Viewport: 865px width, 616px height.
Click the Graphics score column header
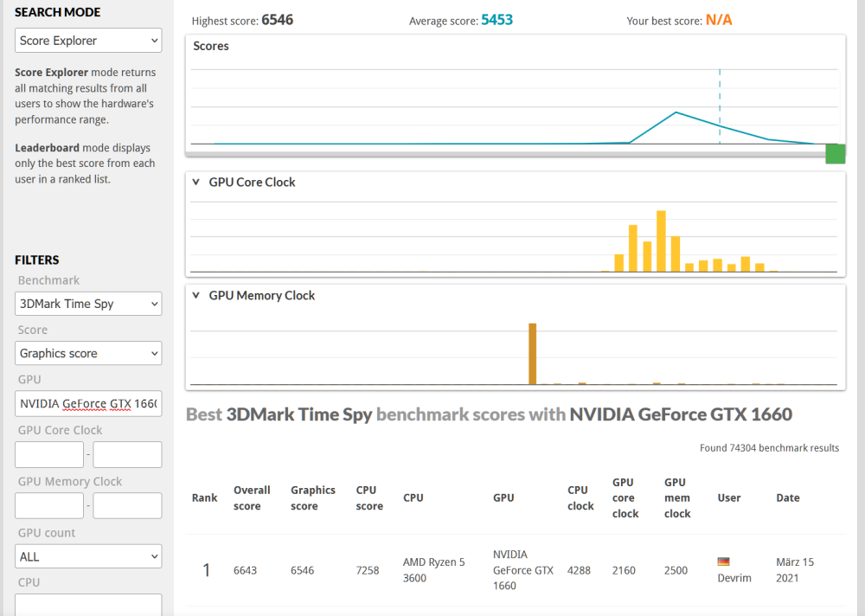312,497
